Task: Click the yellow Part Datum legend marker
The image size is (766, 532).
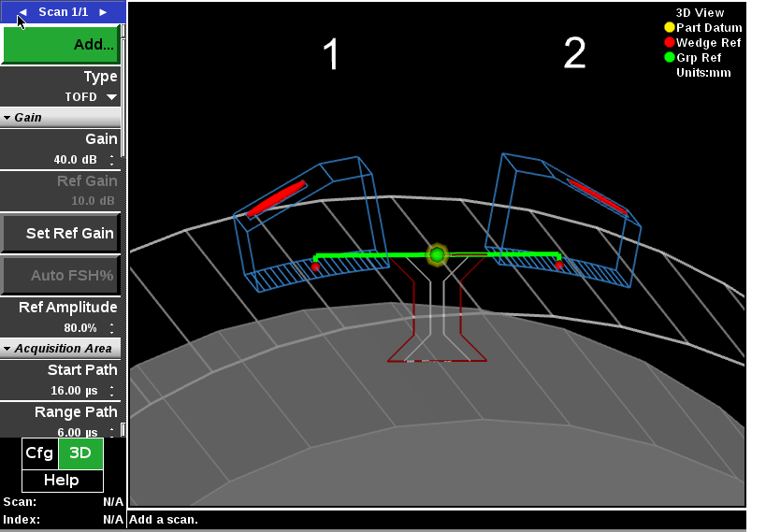Action: [670, 27]
